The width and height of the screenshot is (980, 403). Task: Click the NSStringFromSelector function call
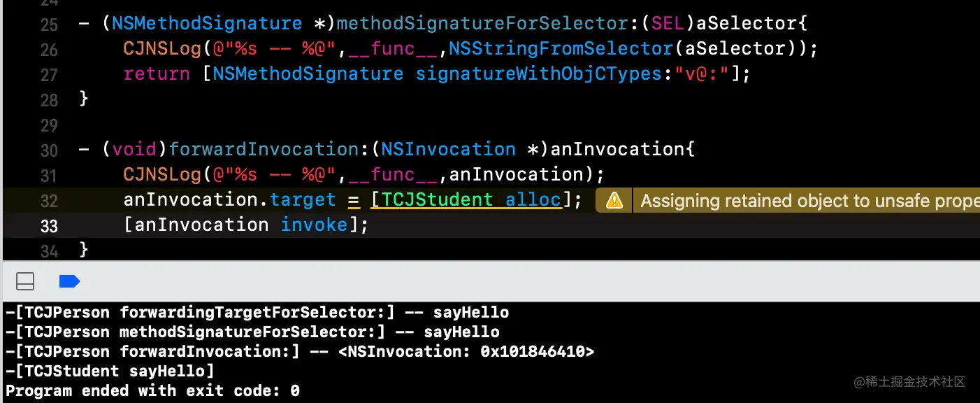click(559, 48)
